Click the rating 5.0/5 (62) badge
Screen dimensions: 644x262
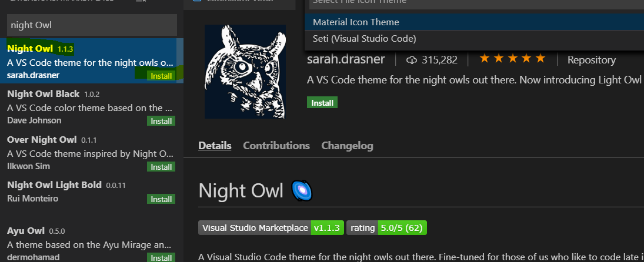pos(386,228)
